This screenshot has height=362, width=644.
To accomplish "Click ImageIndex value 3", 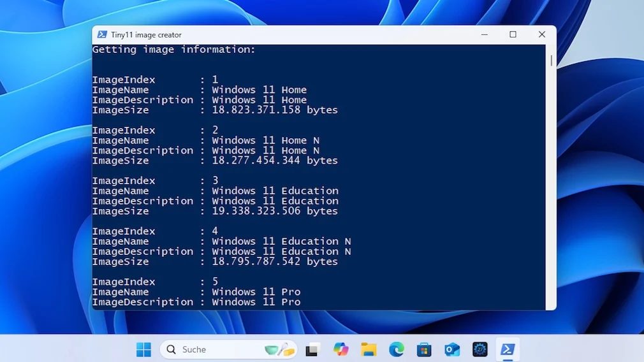I will [x=215, y=180].
